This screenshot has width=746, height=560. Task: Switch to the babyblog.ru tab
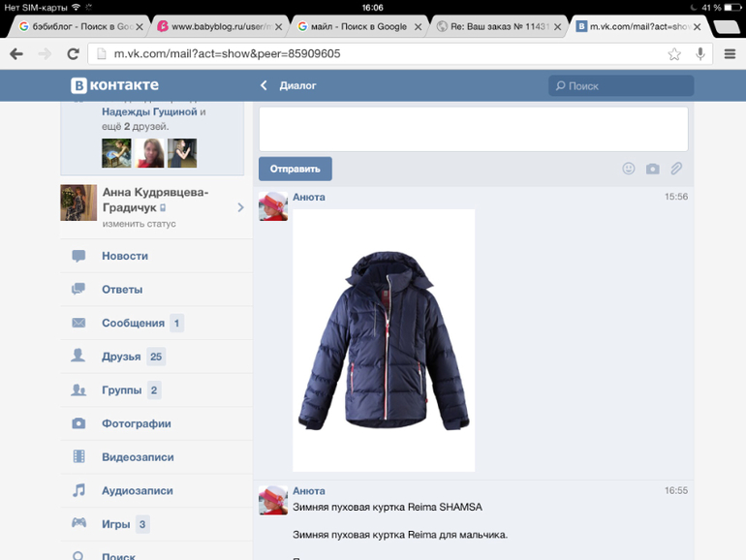pos(218,26)
